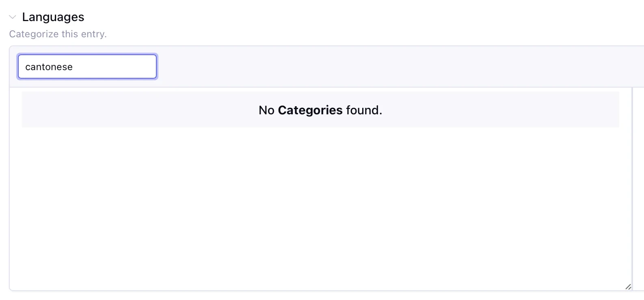644x300 pixels.
Task: Click the blank space inside the search input
Action: (x=114, y=66)
